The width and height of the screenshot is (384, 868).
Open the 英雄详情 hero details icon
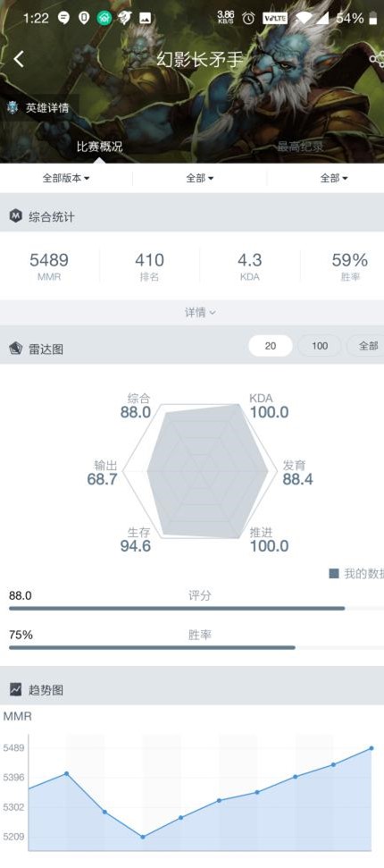click(13, 107)
